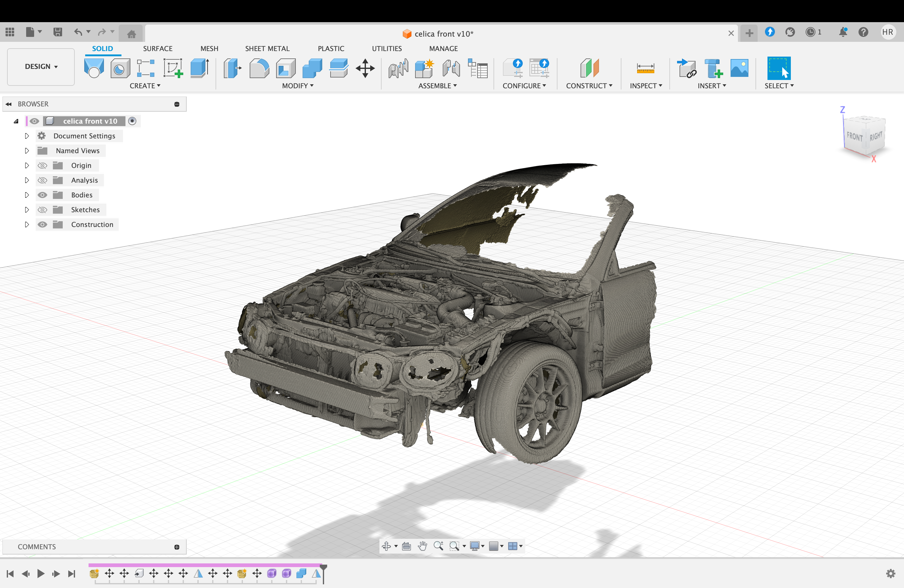This screenshot has height=588, width=904.
Task: Switch to the SURFACE tab
Action: [158, 48]
